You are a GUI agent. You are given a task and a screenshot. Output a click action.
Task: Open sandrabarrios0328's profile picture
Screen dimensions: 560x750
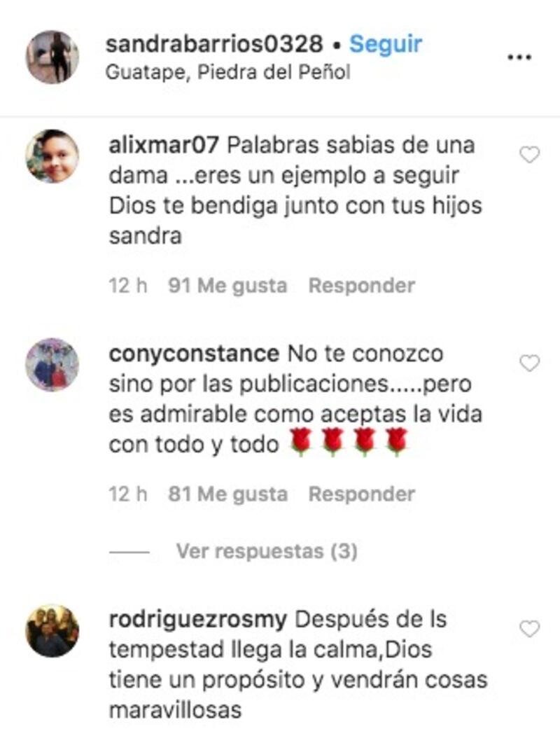point(52,57)
